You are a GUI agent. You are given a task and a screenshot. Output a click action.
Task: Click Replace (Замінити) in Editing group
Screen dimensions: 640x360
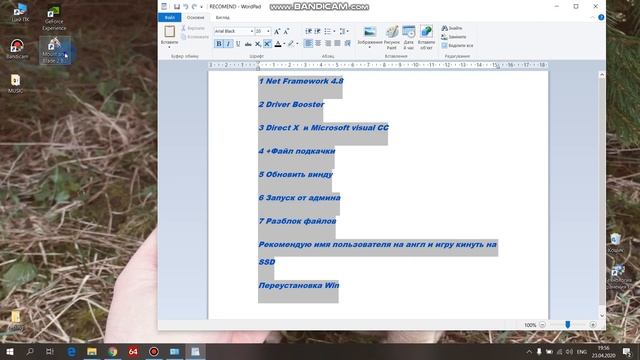pos(454,37)
